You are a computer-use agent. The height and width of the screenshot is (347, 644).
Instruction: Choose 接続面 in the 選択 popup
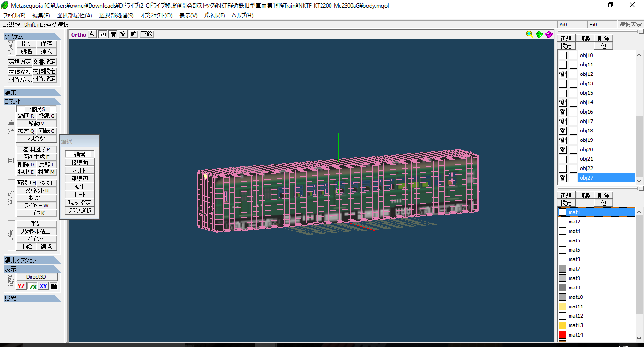(80, 163)
